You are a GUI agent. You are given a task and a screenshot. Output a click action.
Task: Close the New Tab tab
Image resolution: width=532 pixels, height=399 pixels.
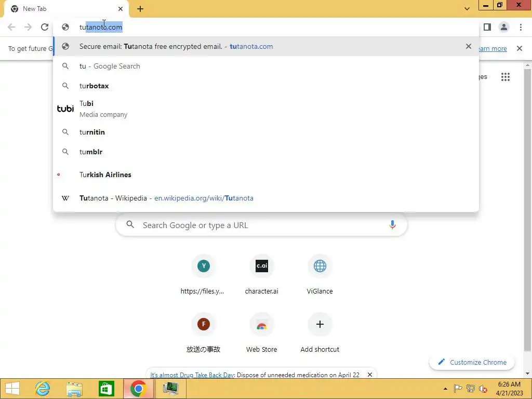pyautogui.click(x=121, y=9)
